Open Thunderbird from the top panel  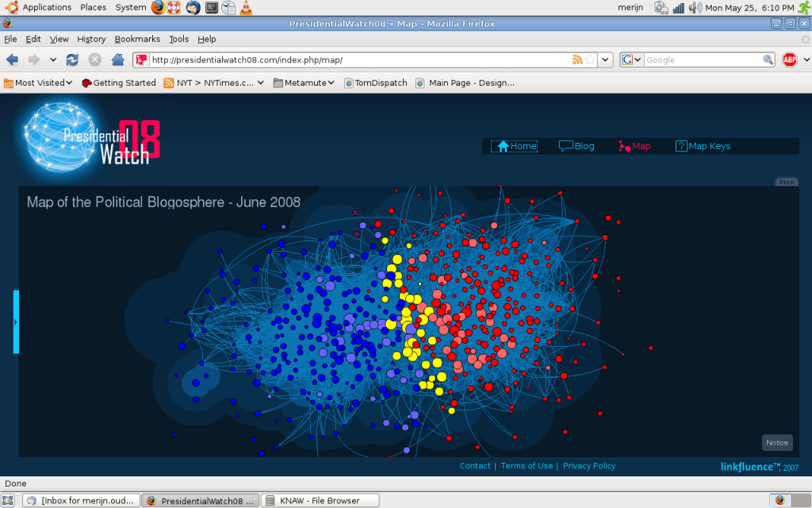coord(192,7)
